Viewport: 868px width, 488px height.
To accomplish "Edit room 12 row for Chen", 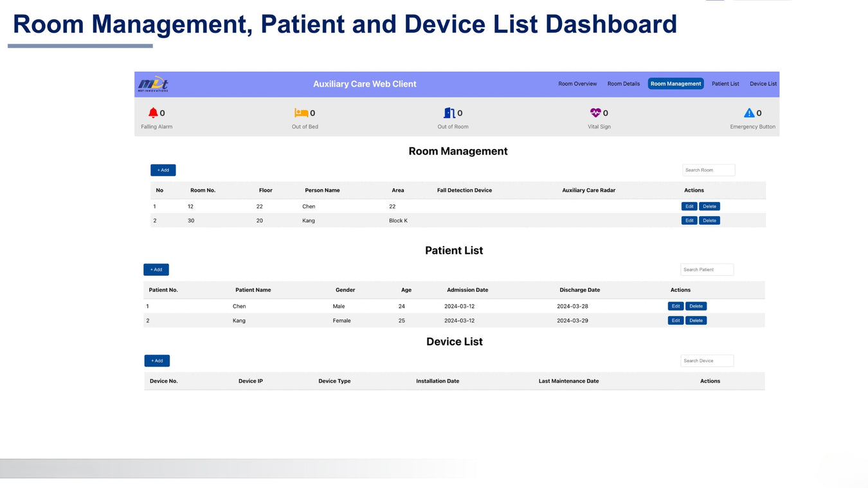I will 689,206.
